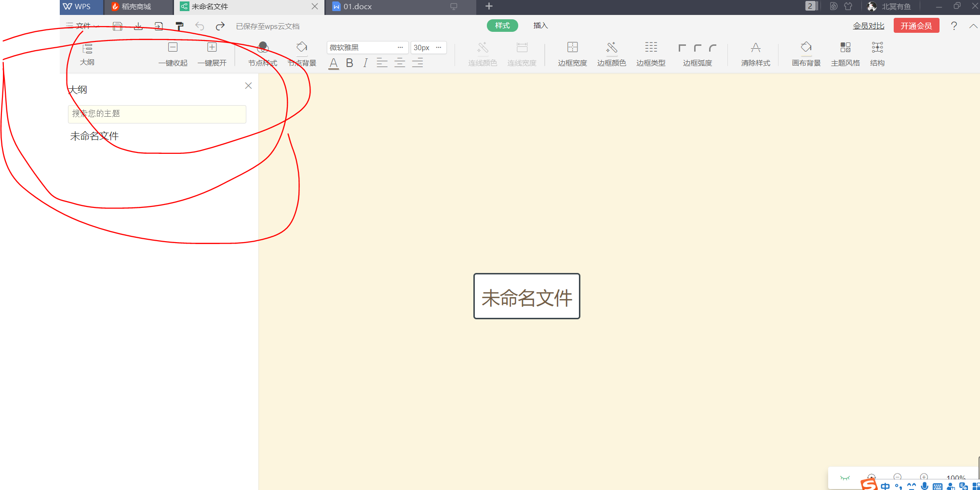Select the 边框类型 (border type) icon
Image resolution: width=980 pixels, height=490 pixels.
650,53
